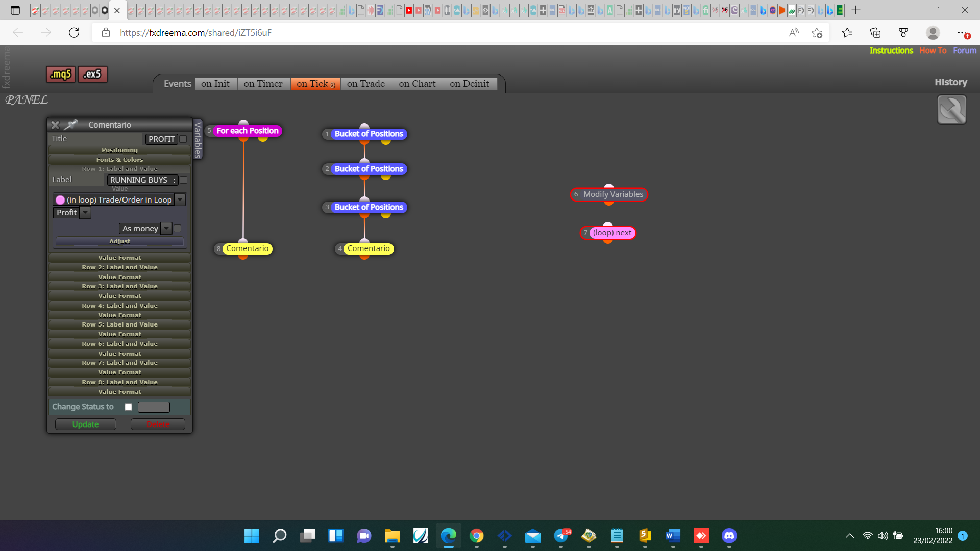
Task: Expand Row 5: Label and Value
Action: [119, 324]
